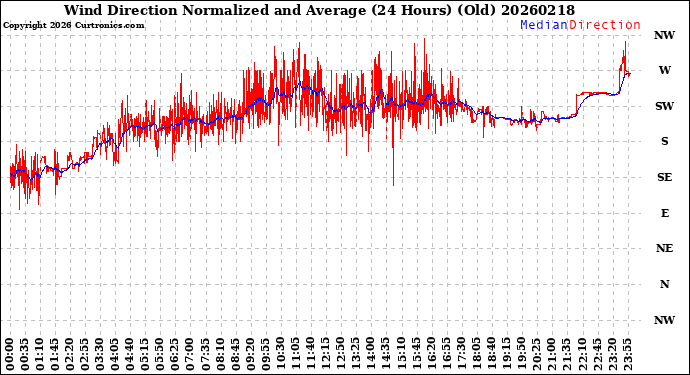Click the 01:10 time label
Viewport: 690px width, 375px height.
point(40,355)
